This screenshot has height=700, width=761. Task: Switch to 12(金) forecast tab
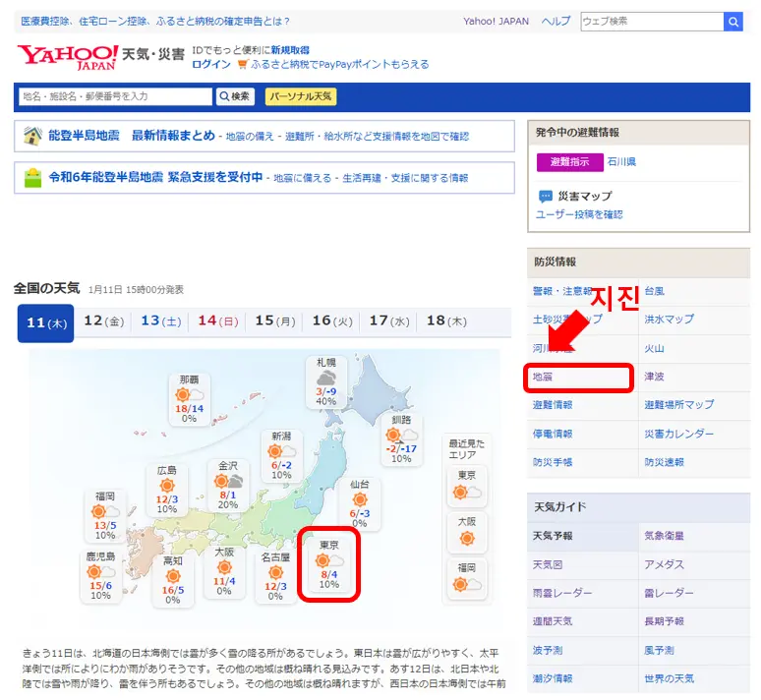[104, 321]
